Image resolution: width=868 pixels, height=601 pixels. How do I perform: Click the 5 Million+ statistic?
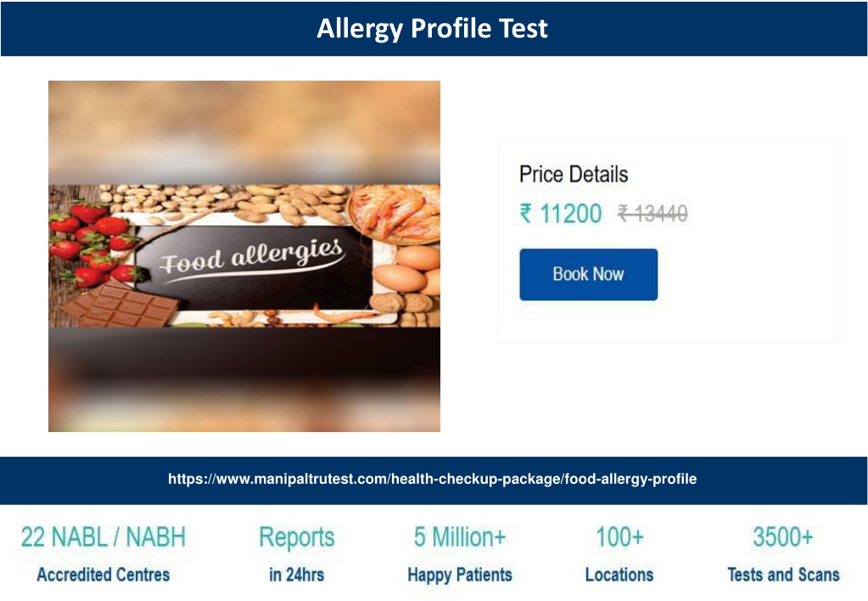[x=460, y=537]
